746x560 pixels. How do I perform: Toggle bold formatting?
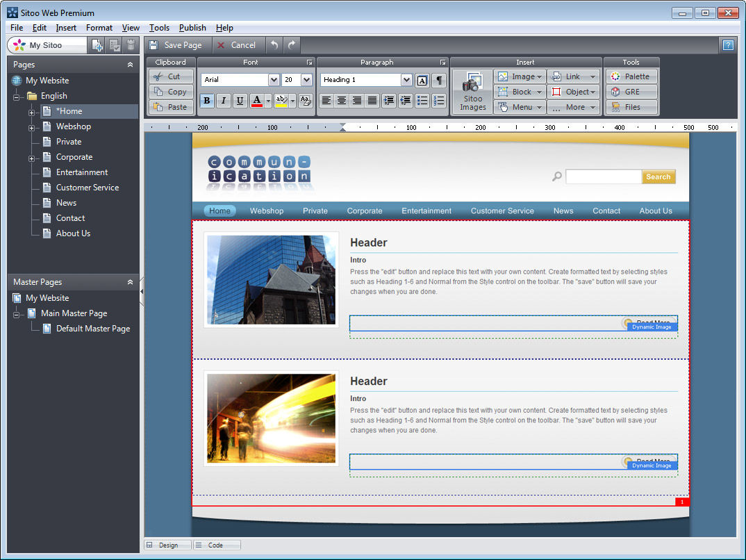coord(207,101)
